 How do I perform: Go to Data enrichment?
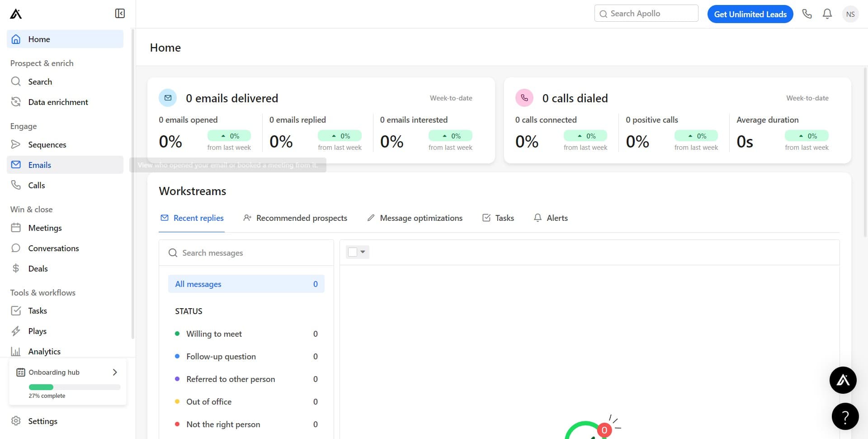click(58, 102)
